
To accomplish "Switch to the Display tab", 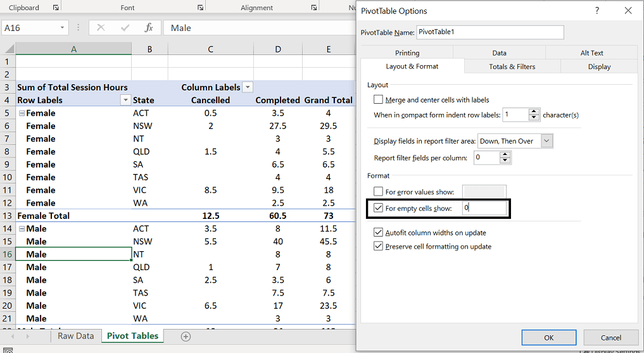I will pyautogui.click(x=599, y=66).
